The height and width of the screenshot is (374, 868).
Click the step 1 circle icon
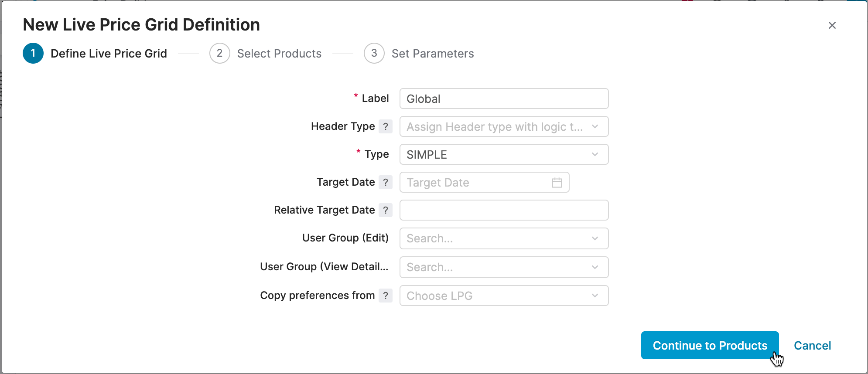tap(33, 53)
